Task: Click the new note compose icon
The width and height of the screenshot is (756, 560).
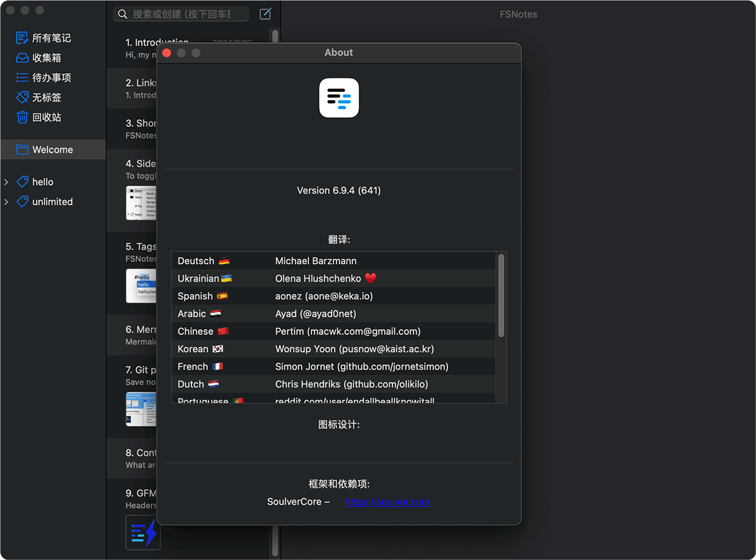Action: (266, 14)
